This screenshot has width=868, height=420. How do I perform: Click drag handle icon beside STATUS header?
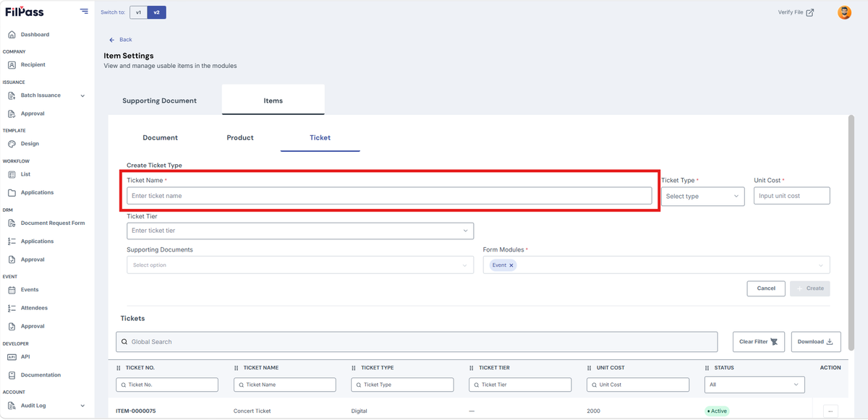coord(707,368)
